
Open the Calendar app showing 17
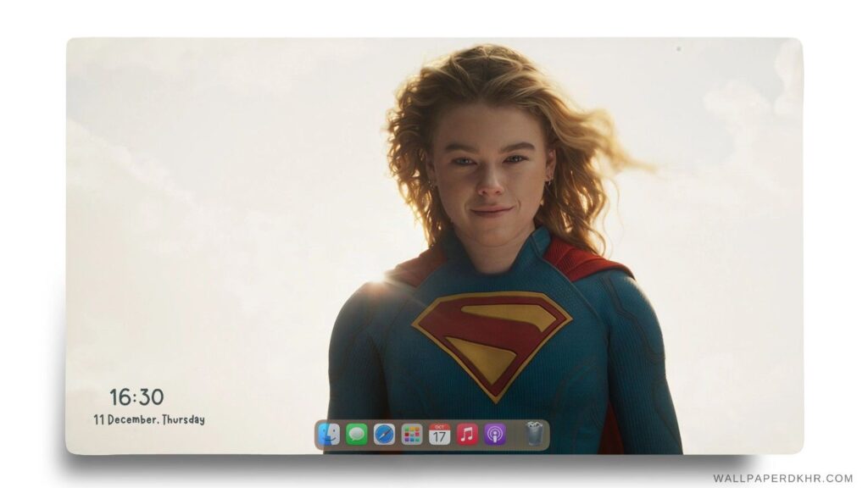pyautogui.click(x=440, y=435)
